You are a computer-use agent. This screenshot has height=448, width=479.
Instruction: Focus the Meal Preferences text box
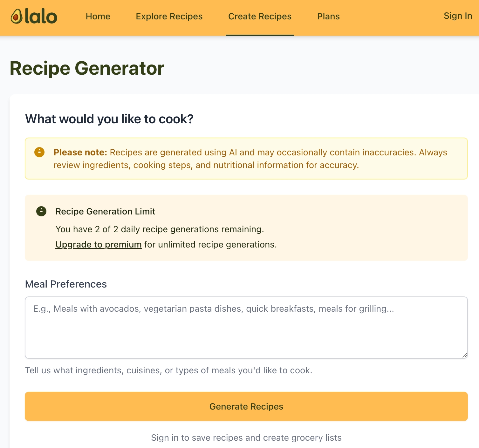pos(246,328)
